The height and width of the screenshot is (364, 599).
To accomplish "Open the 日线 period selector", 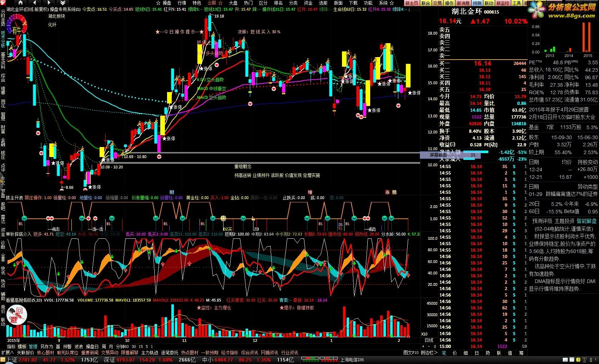I will (x=429, y=340).
